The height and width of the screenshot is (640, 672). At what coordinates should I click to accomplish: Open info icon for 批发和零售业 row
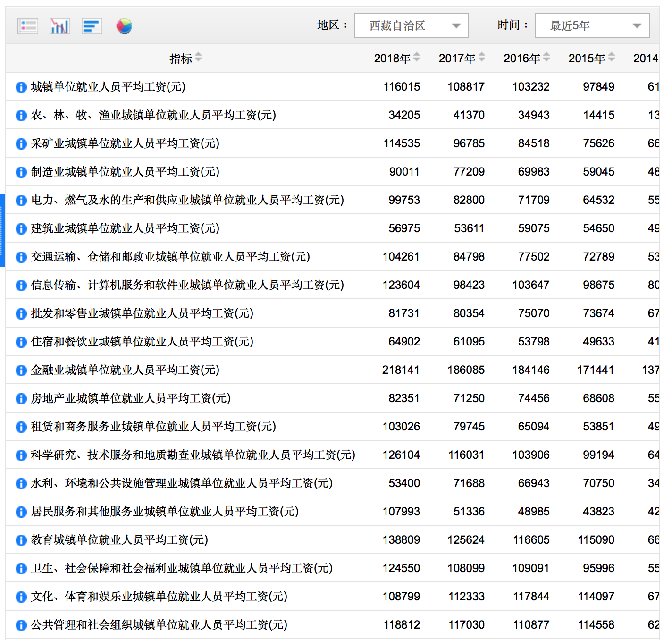tap(21, 313)
